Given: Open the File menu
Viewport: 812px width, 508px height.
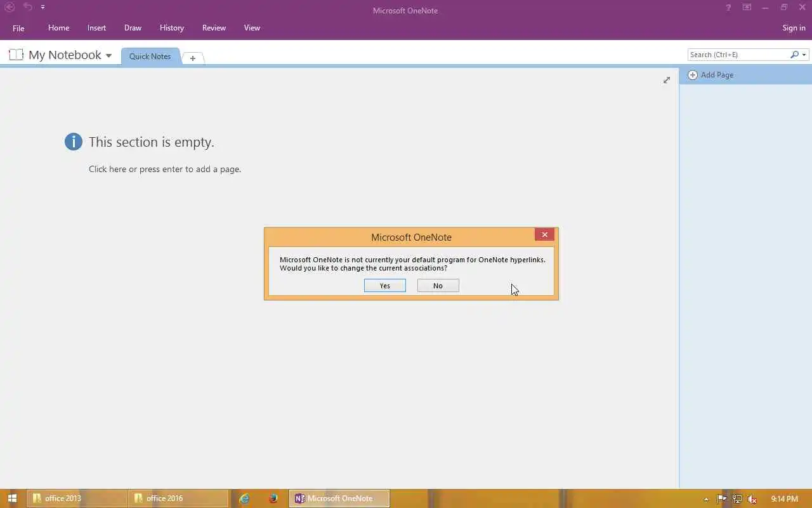Looking at the screenshot, I should tap(18, 28).
